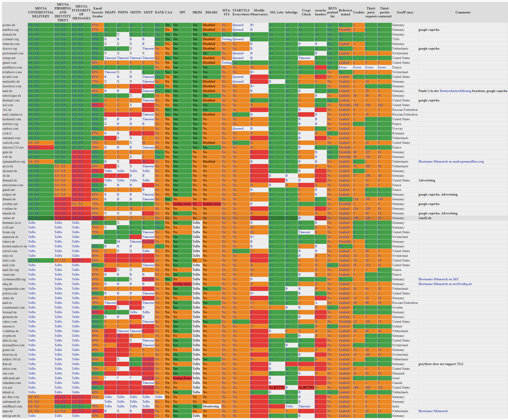508x420 pixels.
Task: Open the Datenschutzerklärung link in mail.de comments
Action: coord(455,91)
